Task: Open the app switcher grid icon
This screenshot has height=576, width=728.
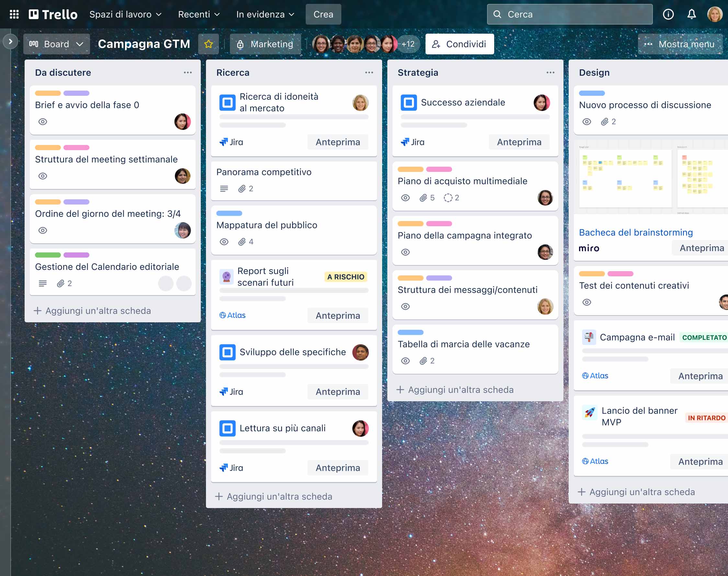Action: point(14,14)
